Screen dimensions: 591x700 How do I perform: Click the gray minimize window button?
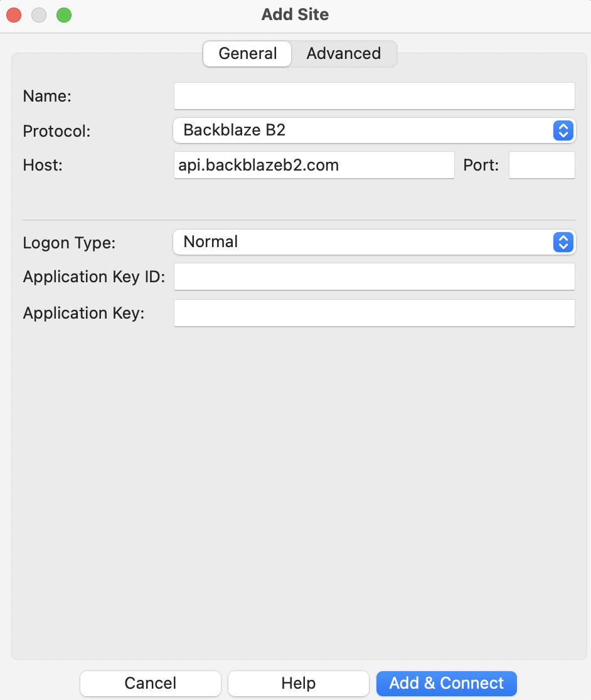(39, 14)
